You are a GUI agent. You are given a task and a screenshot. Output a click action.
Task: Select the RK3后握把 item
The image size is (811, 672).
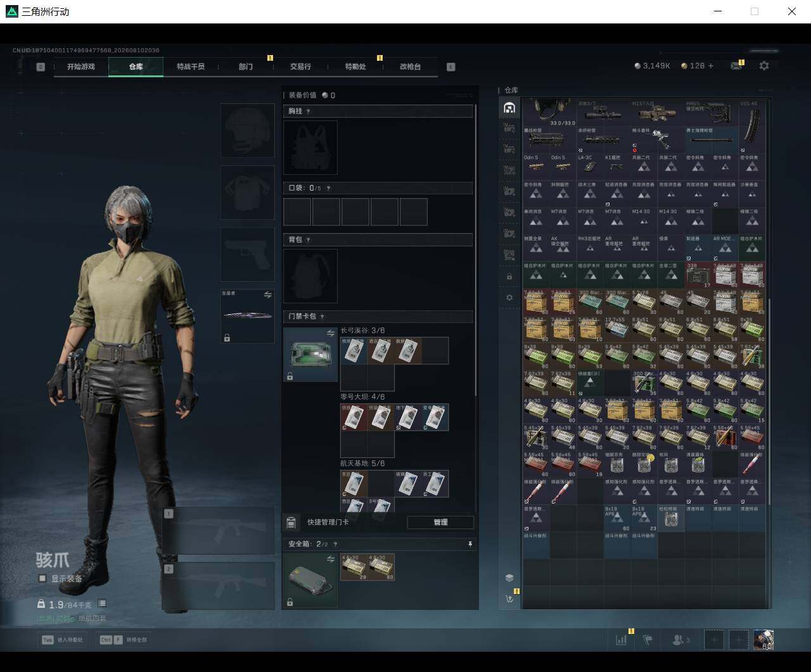coord(590,248)
